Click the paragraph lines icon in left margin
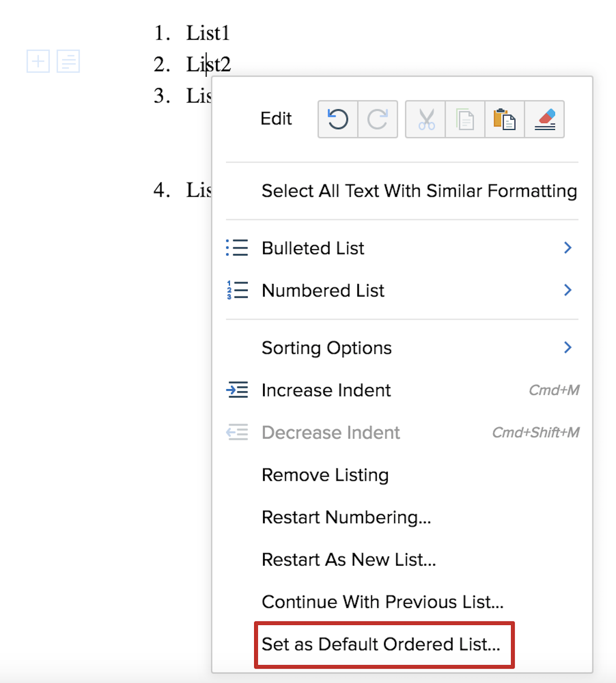Image resolution: width=616 pixels, height=683 pixels. tap(68, 62)
